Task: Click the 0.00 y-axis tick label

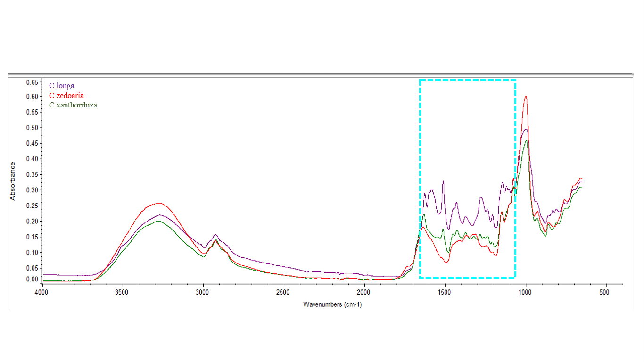Action: pos(32,279)
